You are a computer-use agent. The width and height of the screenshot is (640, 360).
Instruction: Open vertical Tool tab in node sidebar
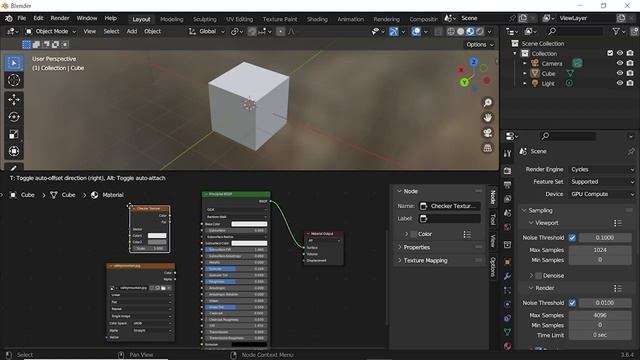pyautogui.click(x=493, y=219)
